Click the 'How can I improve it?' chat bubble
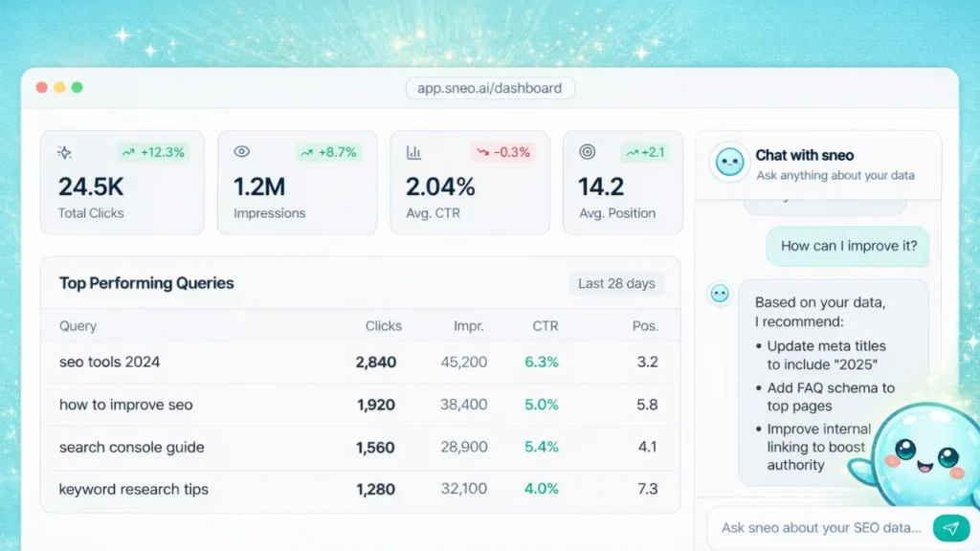 point(846,246)
